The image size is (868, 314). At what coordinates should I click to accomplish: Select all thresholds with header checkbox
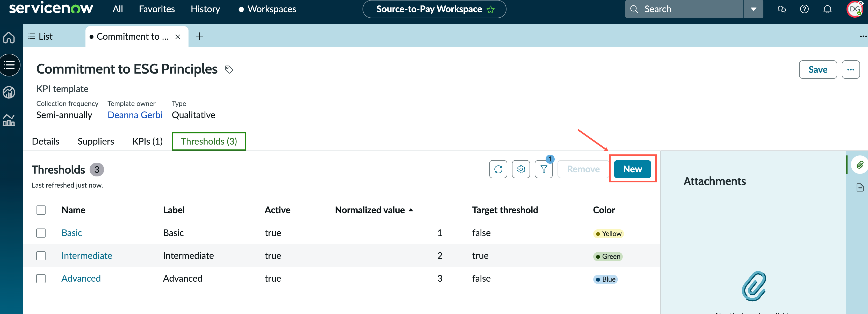pyautogui.click(x=41, y=210)
